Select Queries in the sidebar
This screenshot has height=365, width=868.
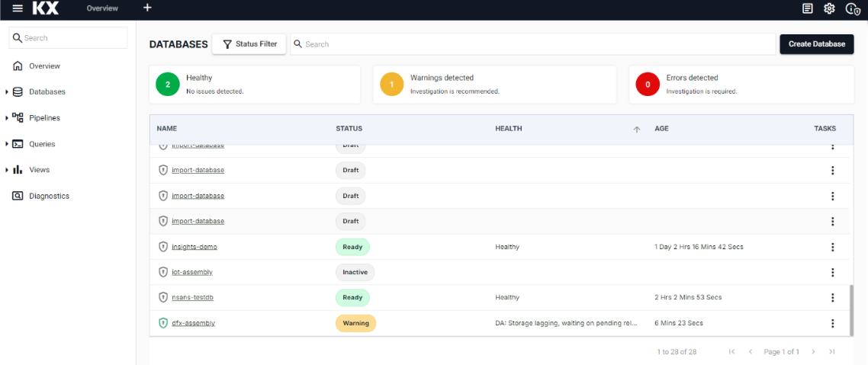[x=42, y=144]
